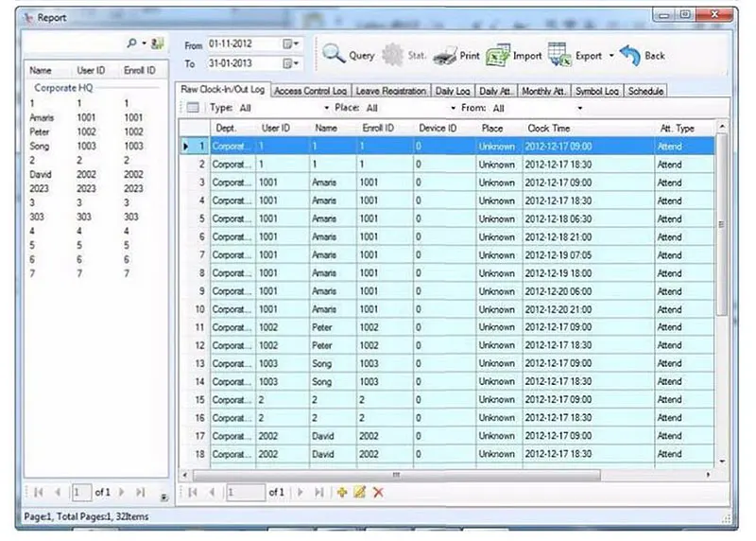756x541 pixels.
Task: Click the Stat. gear icon
Action: click(392, 55)
